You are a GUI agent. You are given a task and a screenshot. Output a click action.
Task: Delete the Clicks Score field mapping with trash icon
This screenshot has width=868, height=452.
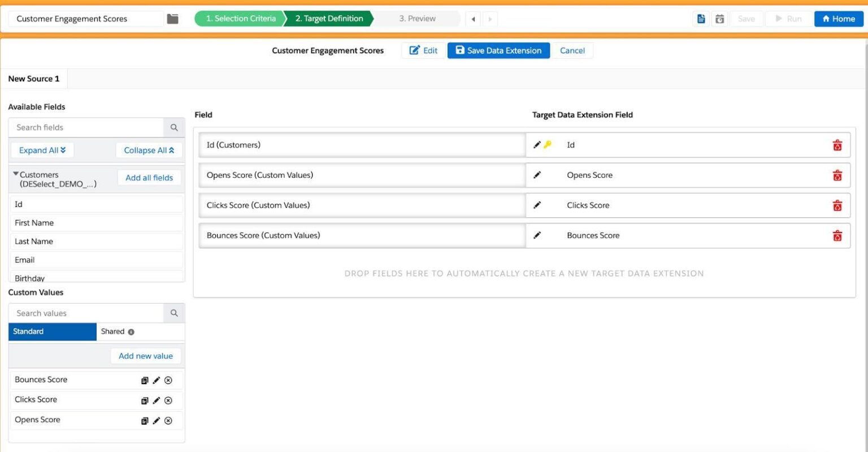837,205
